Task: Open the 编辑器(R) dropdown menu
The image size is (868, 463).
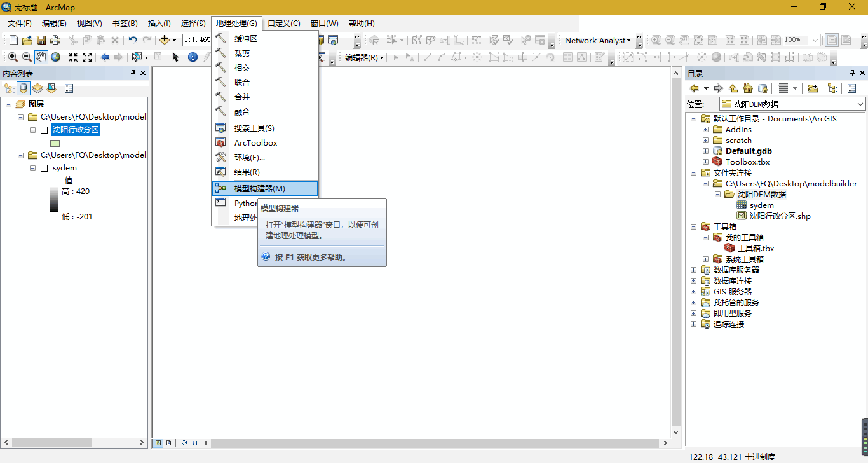Action: [364, 57]
